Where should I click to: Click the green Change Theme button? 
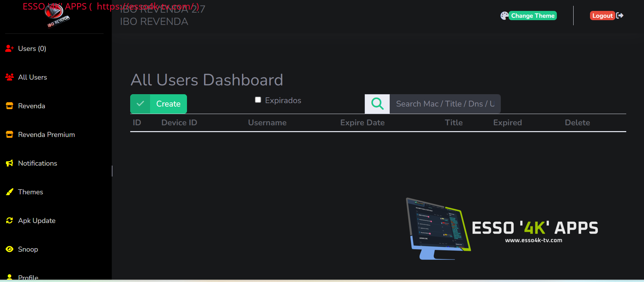tap(533, 16)
